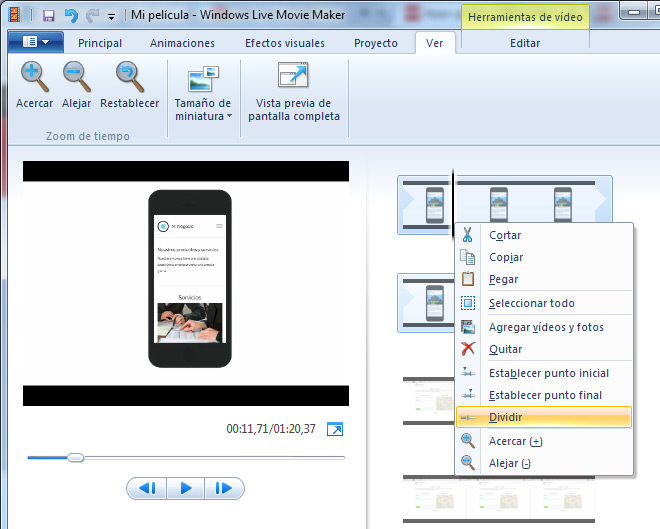Screen dimensions: 660x529
Task: Click the Acercar zoom-in ribbon icon
Action: tap(35, 76)
